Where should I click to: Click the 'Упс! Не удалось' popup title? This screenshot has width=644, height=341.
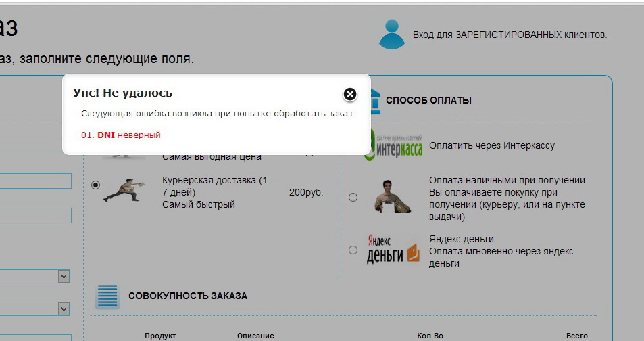coord(122,93)
